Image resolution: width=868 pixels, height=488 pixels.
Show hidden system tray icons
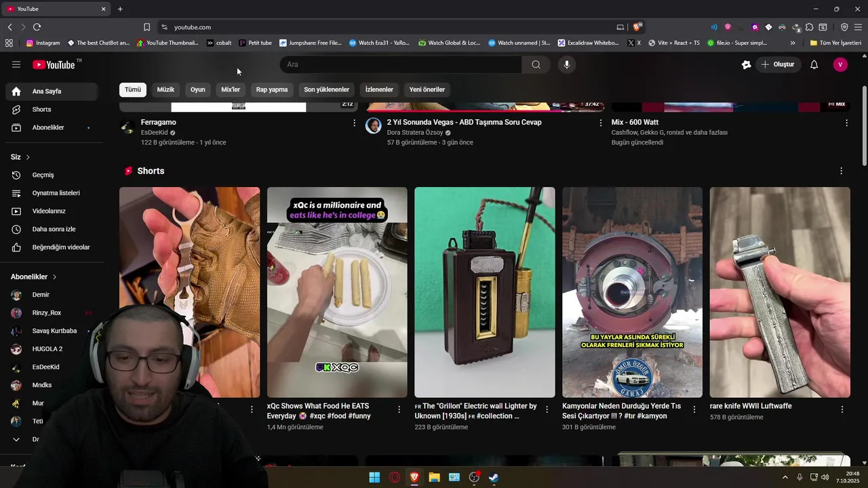click(x=785, y=477)
